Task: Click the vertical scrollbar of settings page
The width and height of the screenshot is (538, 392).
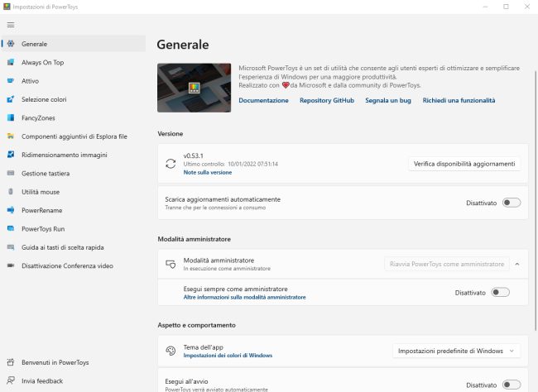Action: [536, 201]
